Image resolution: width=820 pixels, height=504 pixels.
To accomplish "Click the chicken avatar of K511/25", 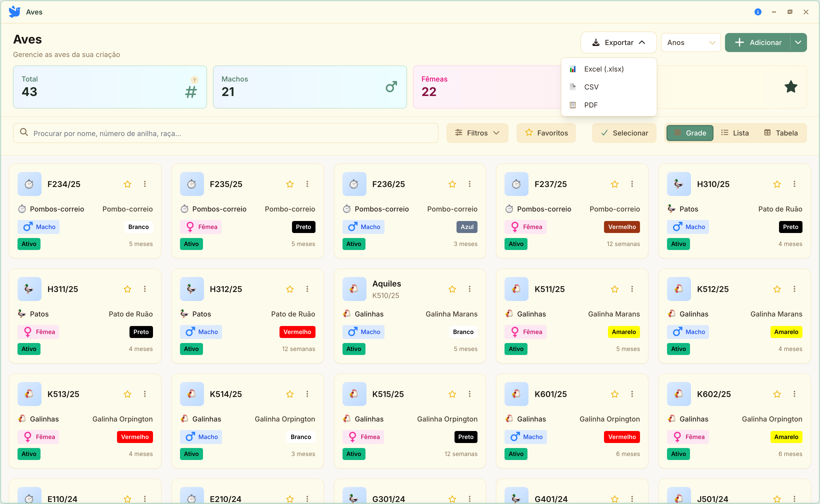I will click(x=516, y=289).
